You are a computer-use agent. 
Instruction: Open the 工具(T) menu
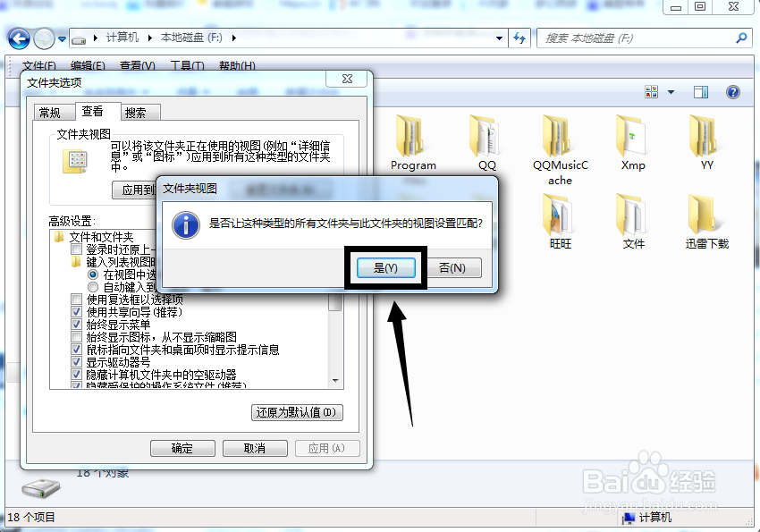(187, 65)
